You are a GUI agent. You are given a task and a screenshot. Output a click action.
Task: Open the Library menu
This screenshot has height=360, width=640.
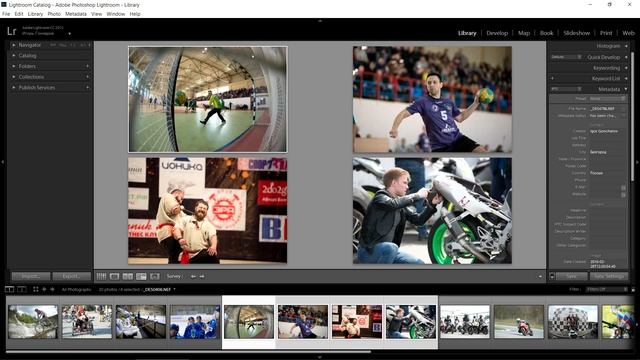point(35,14)
